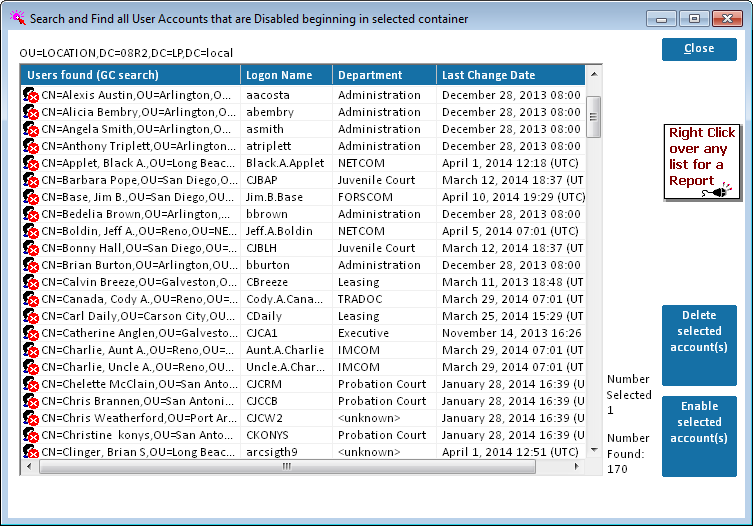Click the disabled icon for Chris Brannen
This screenshot has height=526, width=753.
[x=31, y=401]
